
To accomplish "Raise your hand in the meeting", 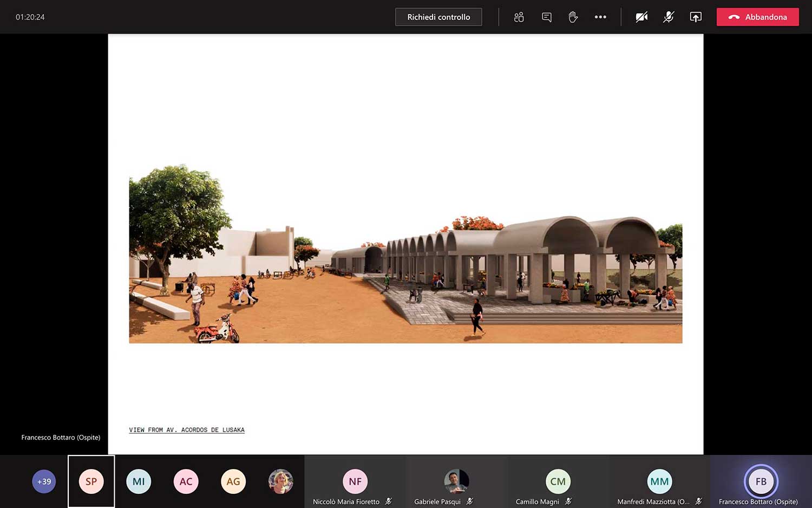I will coord(573,17).
